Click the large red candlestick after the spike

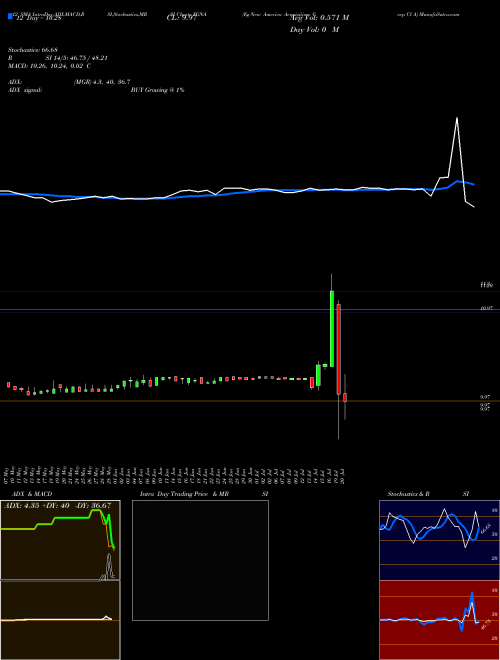[338, 349]
